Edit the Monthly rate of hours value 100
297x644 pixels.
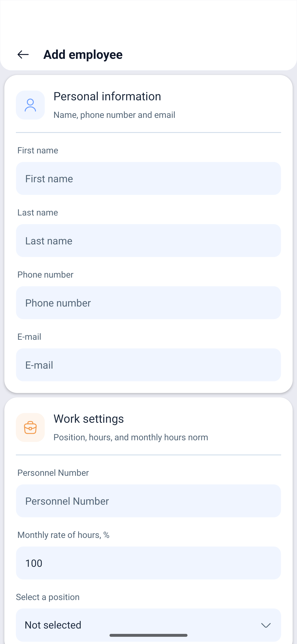148,563
